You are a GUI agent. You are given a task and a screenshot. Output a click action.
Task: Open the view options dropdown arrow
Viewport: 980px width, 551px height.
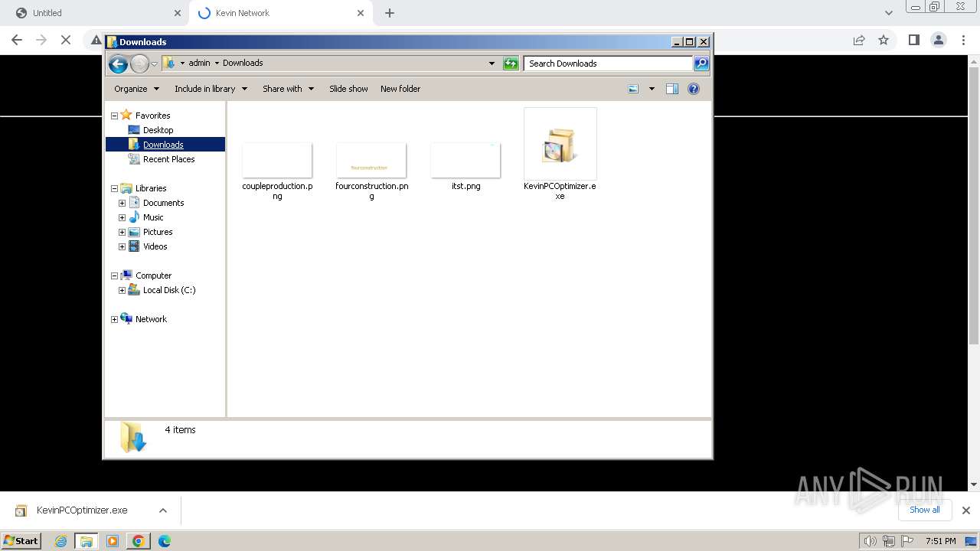pos(652,89)
